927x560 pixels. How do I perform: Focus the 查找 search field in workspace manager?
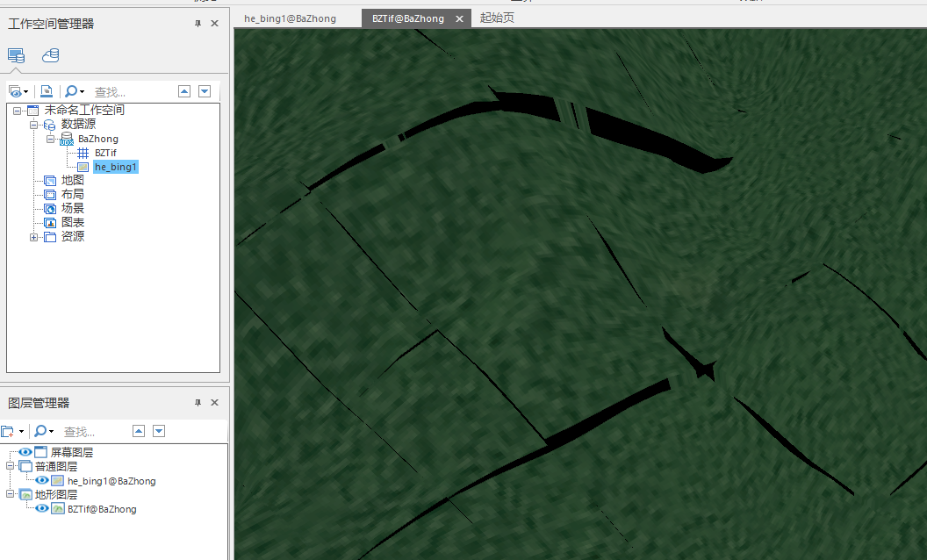[x=133, y=91]
